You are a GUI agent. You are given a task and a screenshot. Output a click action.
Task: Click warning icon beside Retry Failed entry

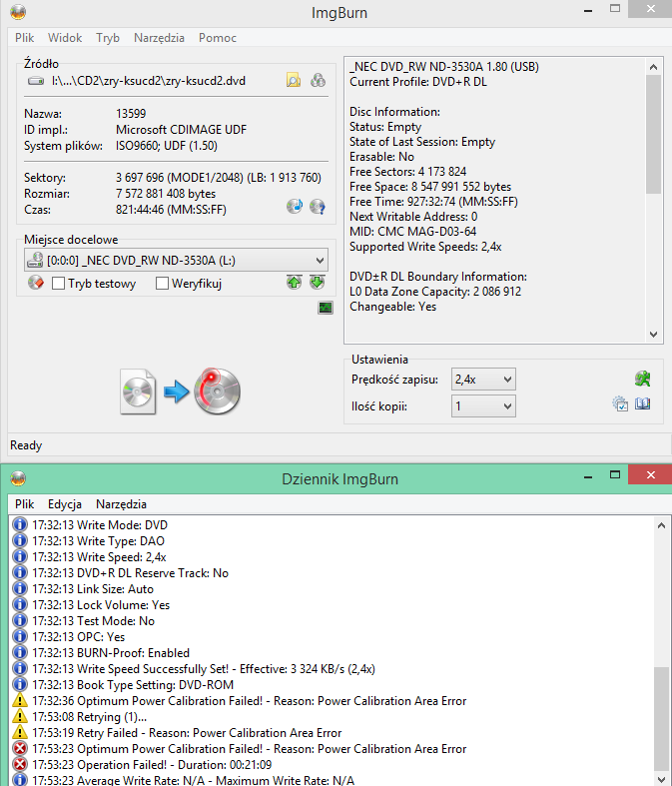coord(20,732)
